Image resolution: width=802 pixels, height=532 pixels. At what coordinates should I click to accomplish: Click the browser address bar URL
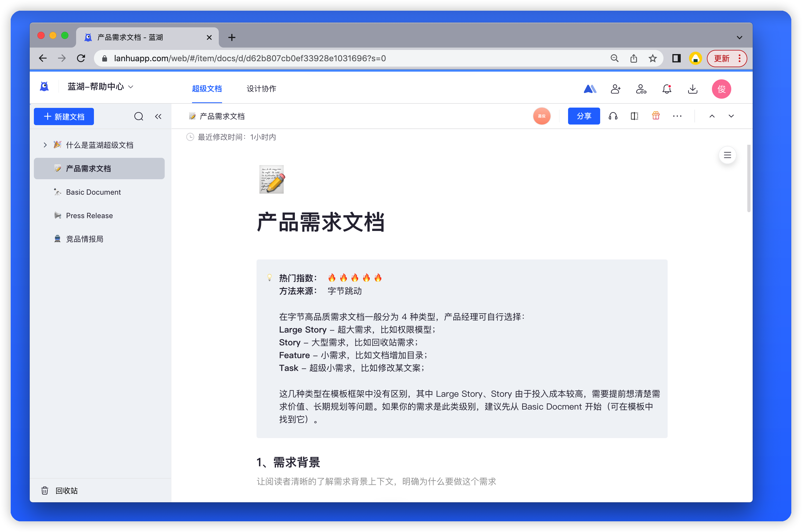[250, 58]
